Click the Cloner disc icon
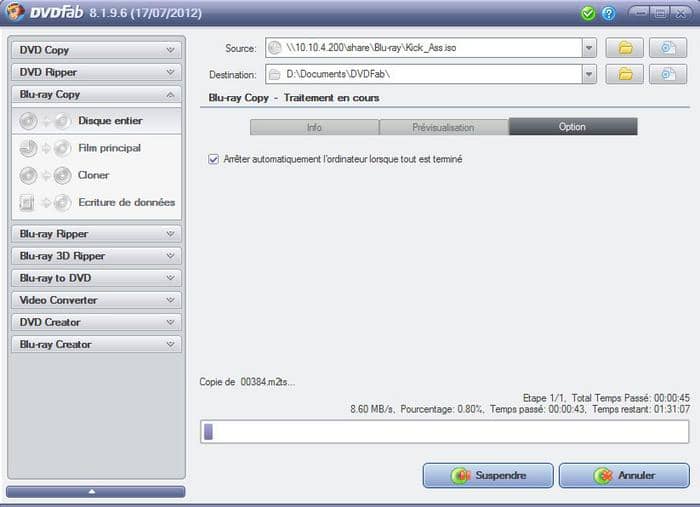700x507 pixels. 45,175
